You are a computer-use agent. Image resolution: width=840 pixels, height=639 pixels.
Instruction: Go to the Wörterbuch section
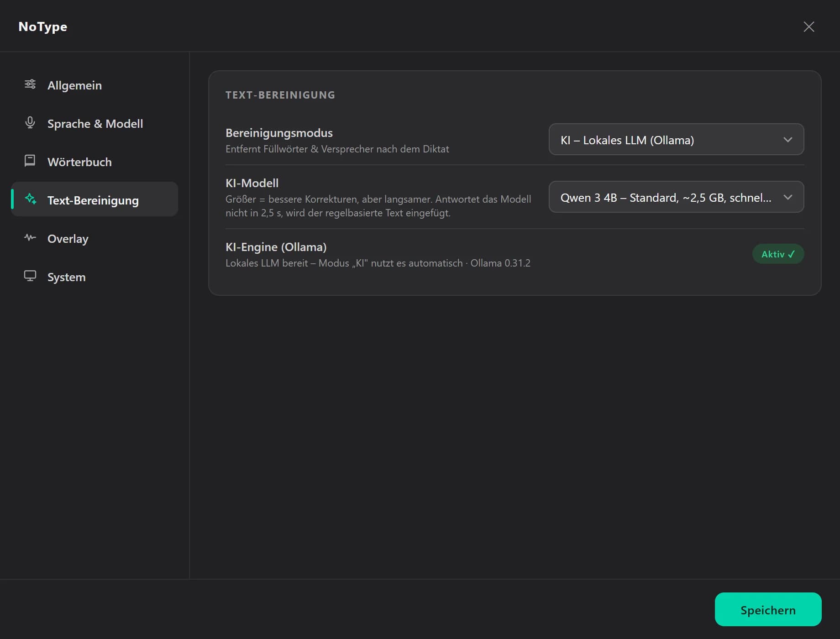(x=94, y=162)
